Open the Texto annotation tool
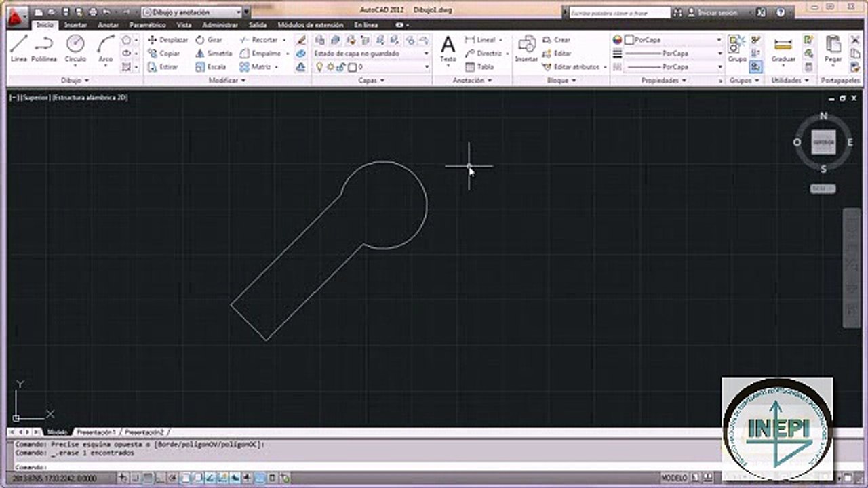This screenshot has width=868, height=488. pos(448,50)
